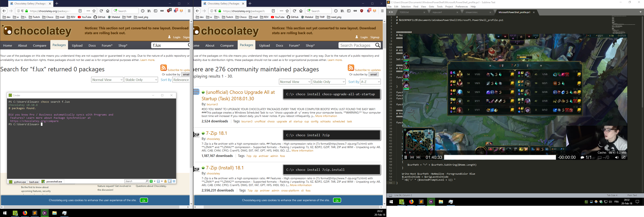This screenshot has width=644, height=217.
Task: Open a new tab in the left Firefox window
Action: pos(57,3)
